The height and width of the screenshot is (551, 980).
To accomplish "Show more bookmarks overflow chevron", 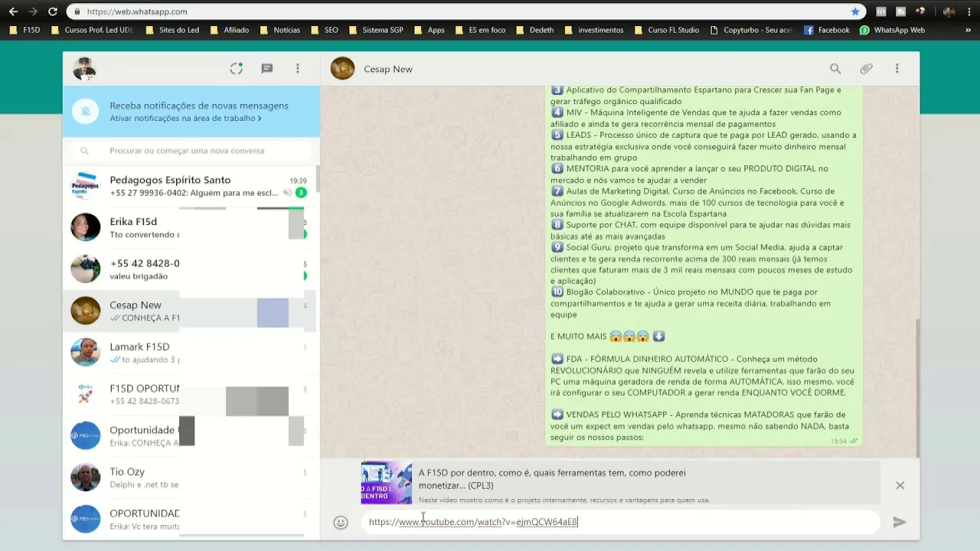I will tap(969, 30).
